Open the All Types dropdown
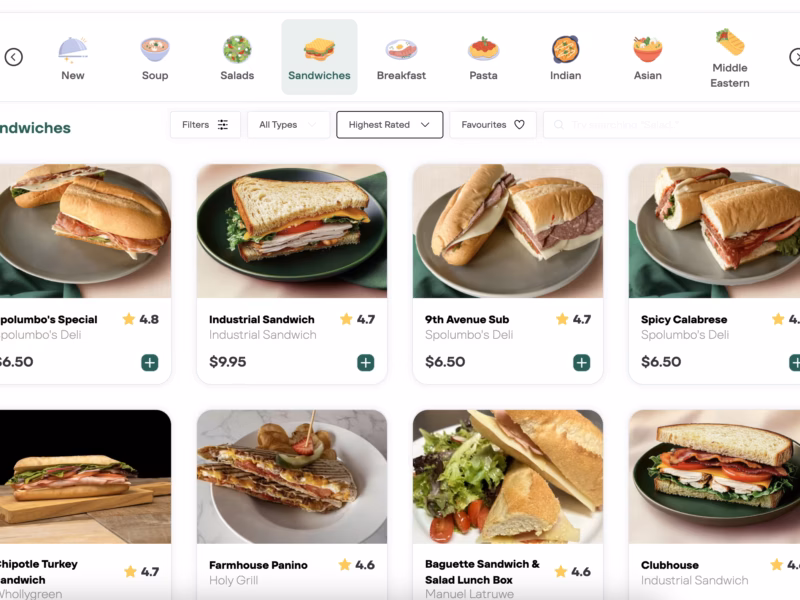The width and height of the screenshot is (800, 600). (288, 124)
